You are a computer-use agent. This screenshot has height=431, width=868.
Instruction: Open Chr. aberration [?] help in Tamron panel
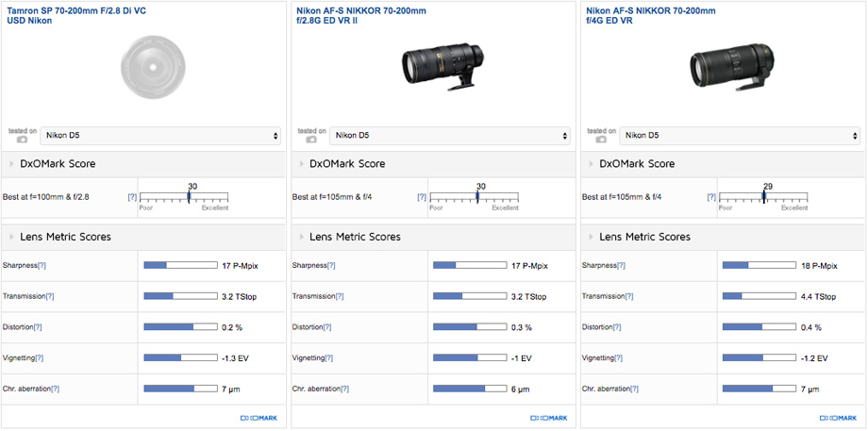pyautogui.click(x=56, y=389)
